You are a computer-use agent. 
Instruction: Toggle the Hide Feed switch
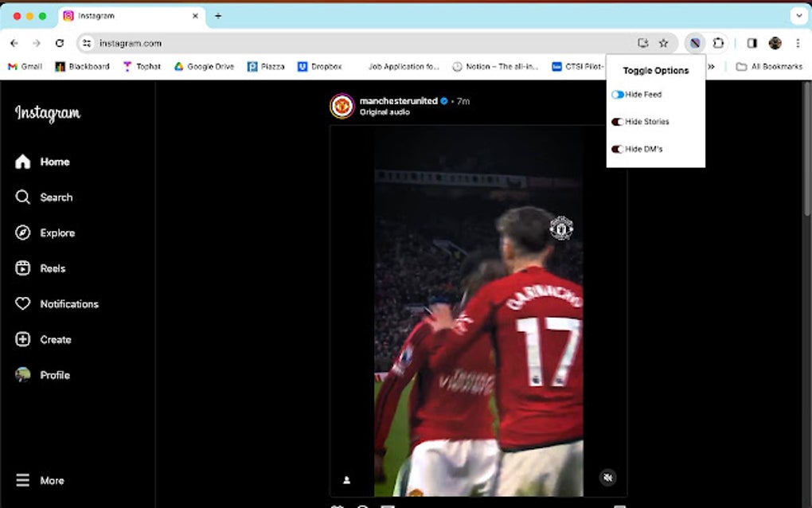[x=619, y=94]
